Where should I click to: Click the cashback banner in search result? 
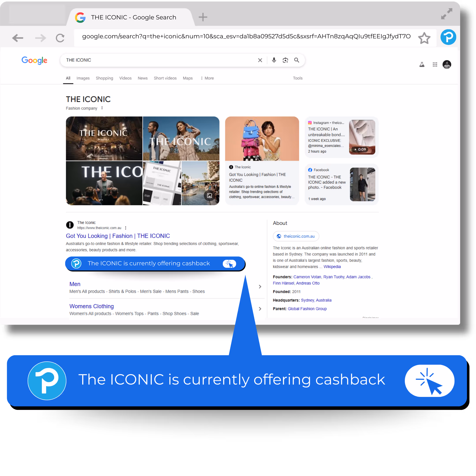[155, 263]
